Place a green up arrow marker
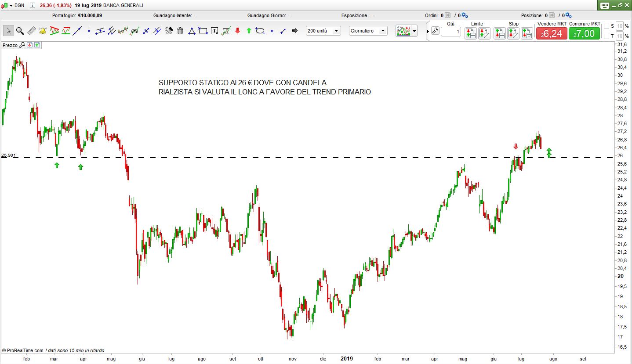 [x=249, y=31]
